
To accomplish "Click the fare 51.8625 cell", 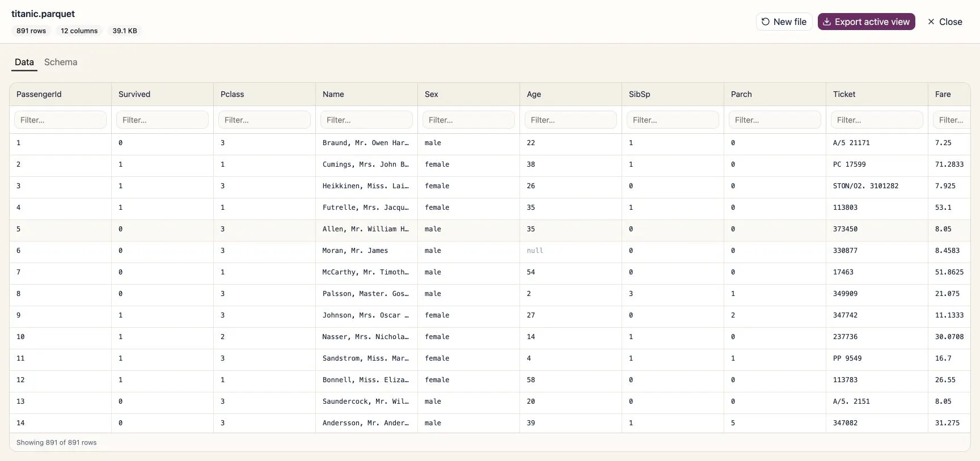I will pos(949,272).
